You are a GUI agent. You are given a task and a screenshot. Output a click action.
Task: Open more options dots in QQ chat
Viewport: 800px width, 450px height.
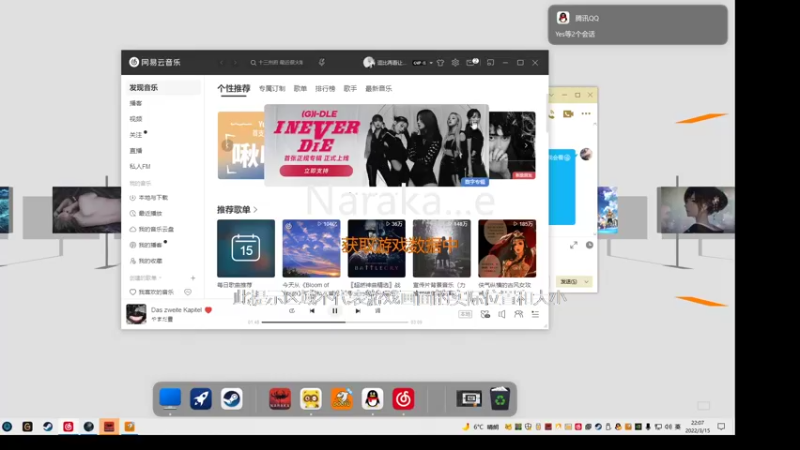point(586,114)
